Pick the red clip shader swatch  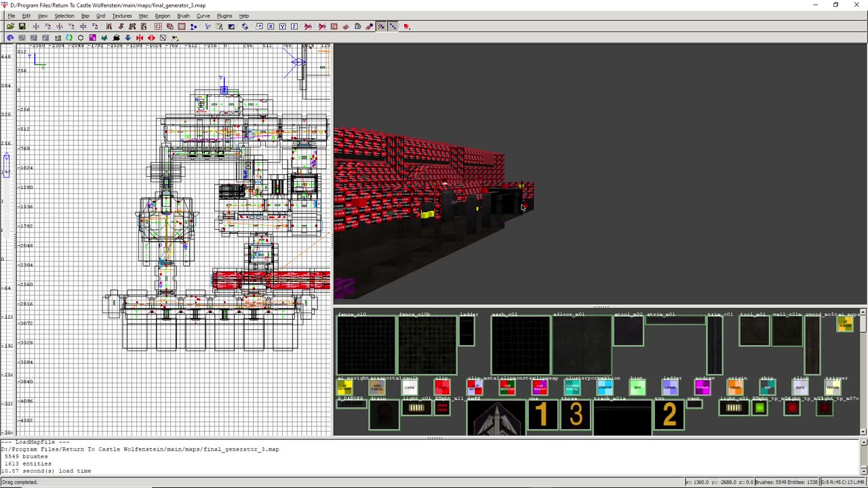click(x=441, y=388)
